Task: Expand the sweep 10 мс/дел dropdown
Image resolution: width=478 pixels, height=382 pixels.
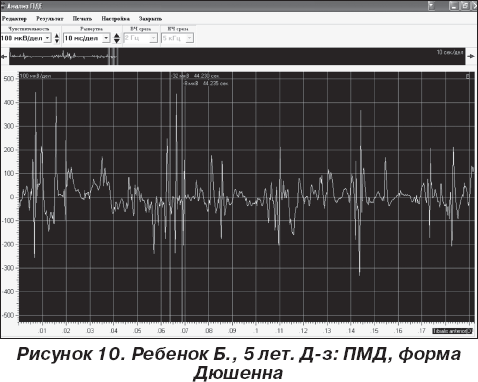Action: (106, 38)
